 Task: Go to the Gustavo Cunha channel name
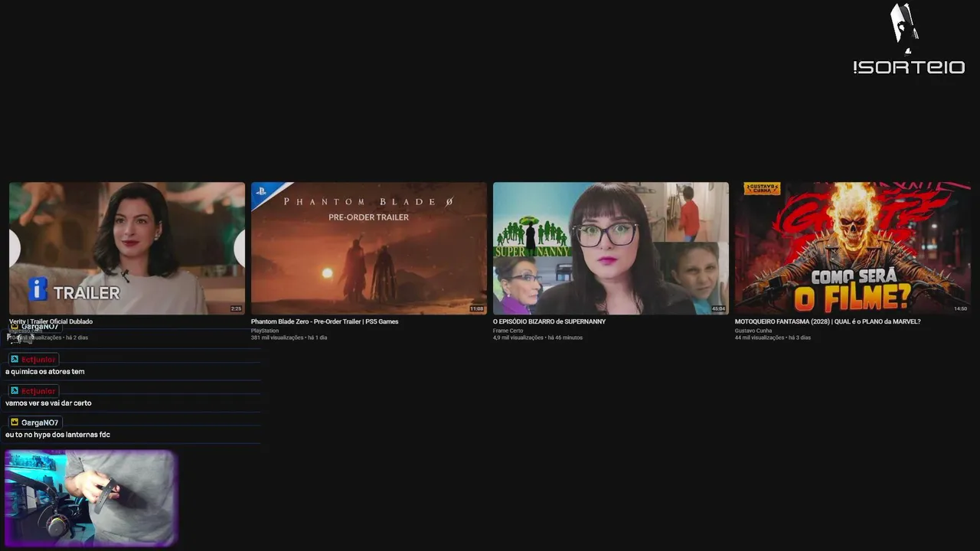click(752, 331)
